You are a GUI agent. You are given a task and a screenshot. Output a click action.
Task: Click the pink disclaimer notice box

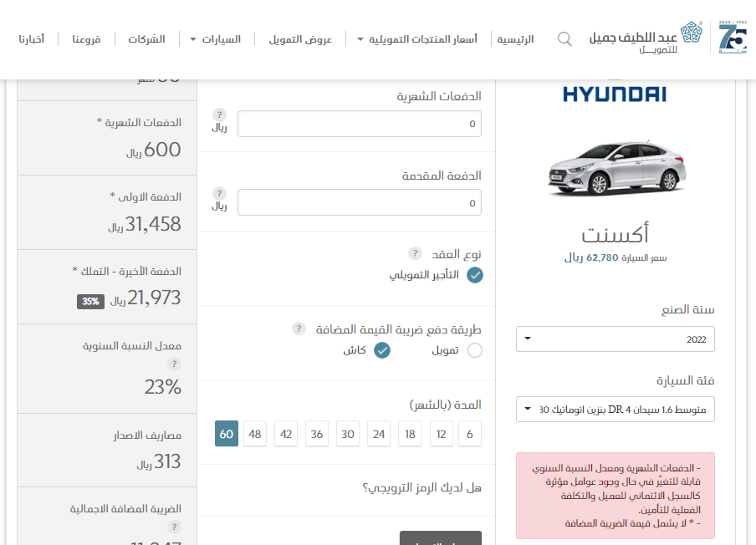(x=616, y=496)
